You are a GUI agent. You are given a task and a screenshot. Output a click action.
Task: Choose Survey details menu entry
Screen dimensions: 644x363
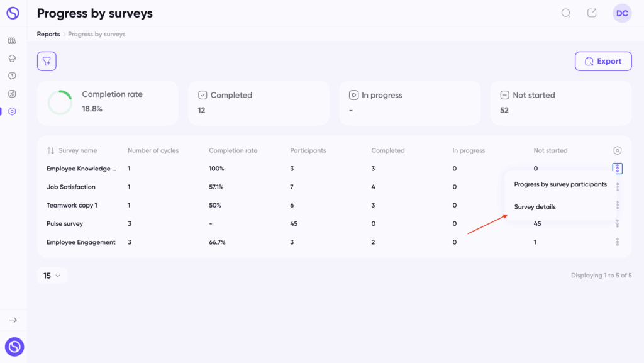(x=535, y=207)
